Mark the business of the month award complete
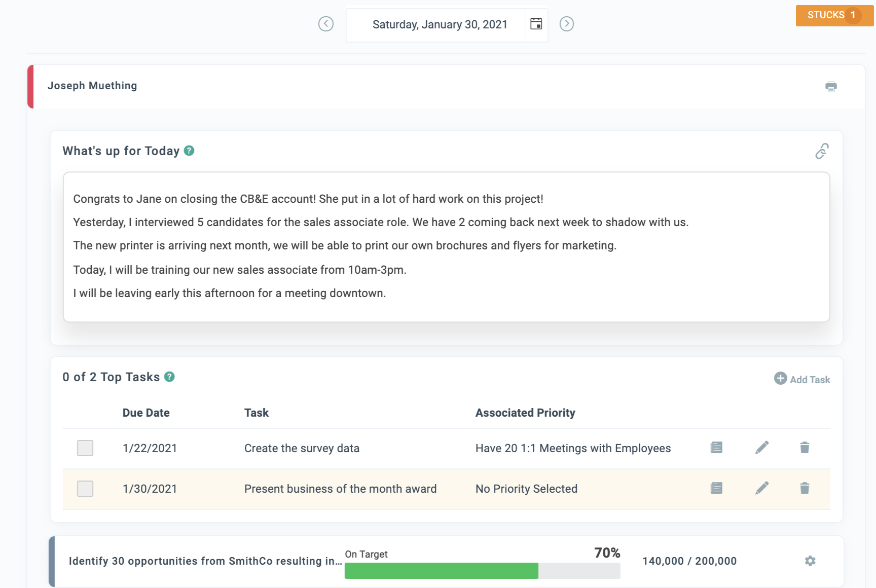The width and height of the screenshot is (876, 588). tap(85, 489)
